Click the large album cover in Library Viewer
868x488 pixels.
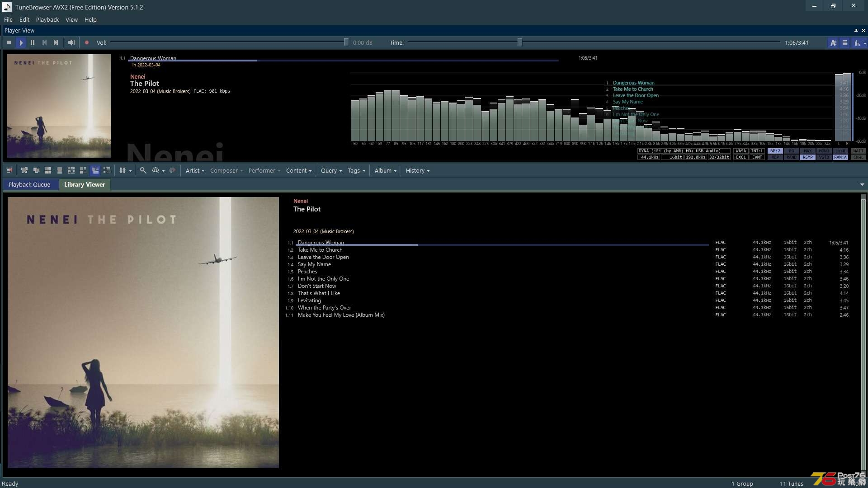(x=143, y=332)
